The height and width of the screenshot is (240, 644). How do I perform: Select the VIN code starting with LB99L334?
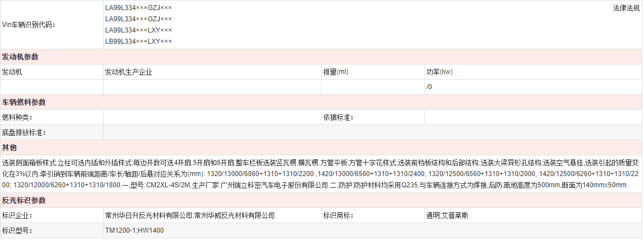(138, 41)
